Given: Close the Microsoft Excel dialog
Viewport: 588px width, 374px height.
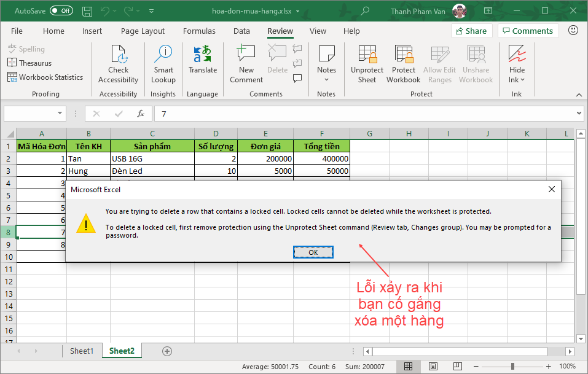Looking at the screenshot, I should (x=551, y=189).
